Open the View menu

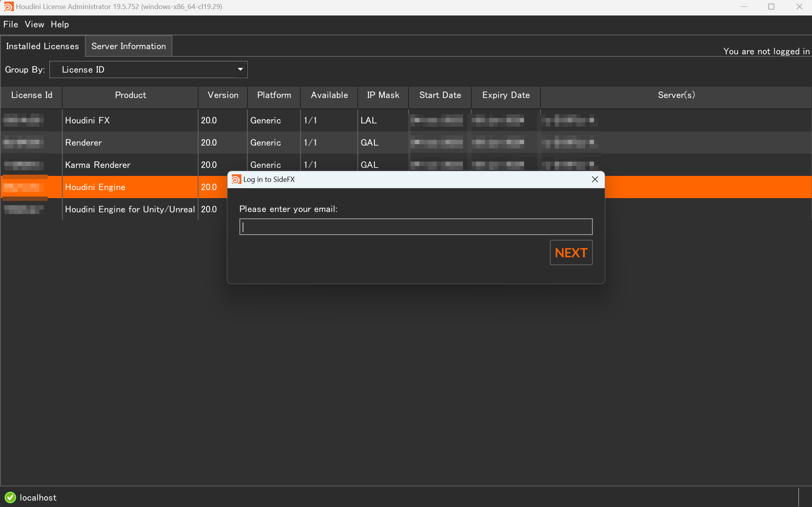[x=34, y=24]
